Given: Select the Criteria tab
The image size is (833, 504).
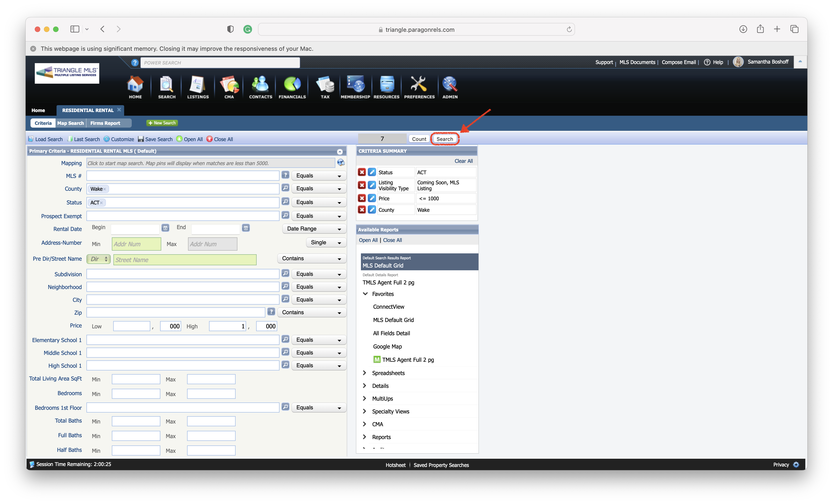Looking at the screenshot, I should [x=43, y=123].
